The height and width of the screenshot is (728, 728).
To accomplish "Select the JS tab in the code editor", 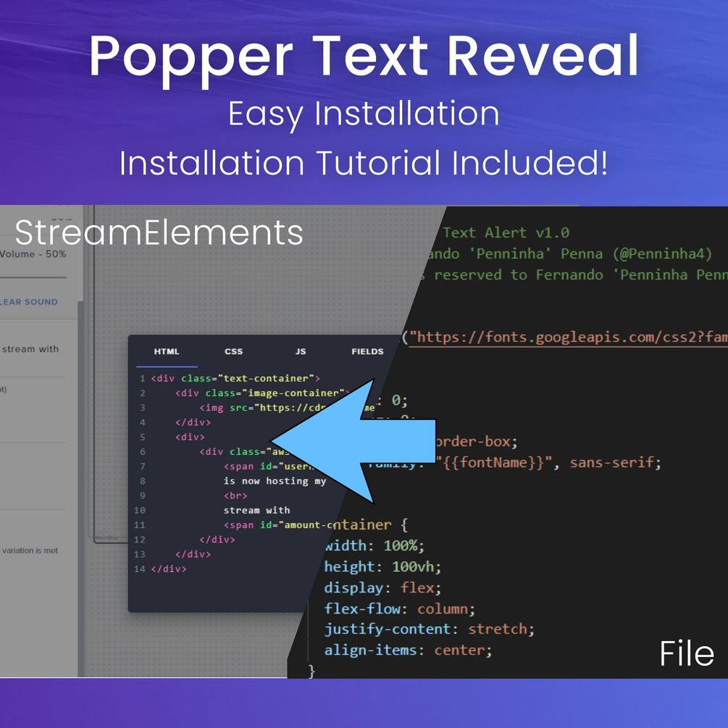I will [x=301, y=351].
